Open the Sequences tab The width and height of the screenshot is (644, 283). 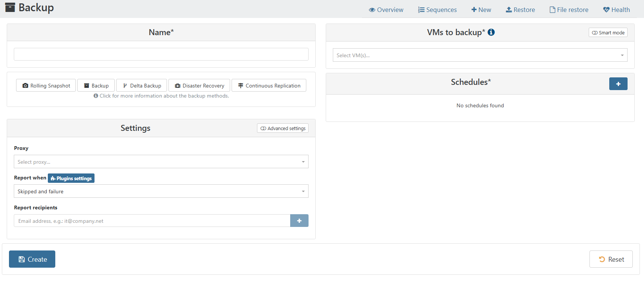437,10
